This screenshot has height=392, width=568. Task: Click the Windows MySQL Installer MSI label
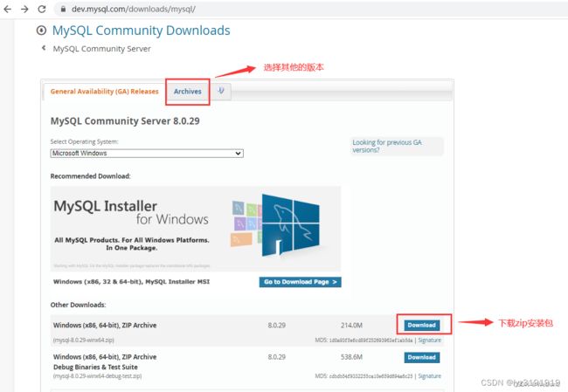click(131, 282)
